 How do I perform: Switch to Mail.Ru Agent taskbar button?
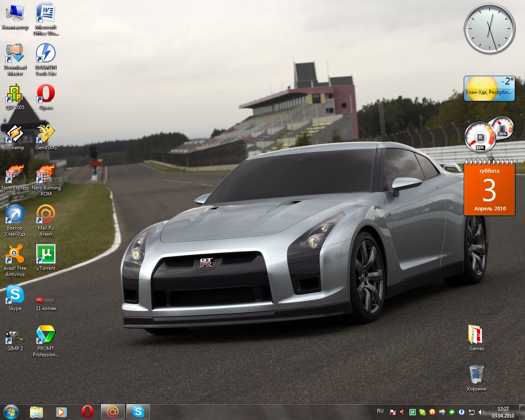(112, 411)
